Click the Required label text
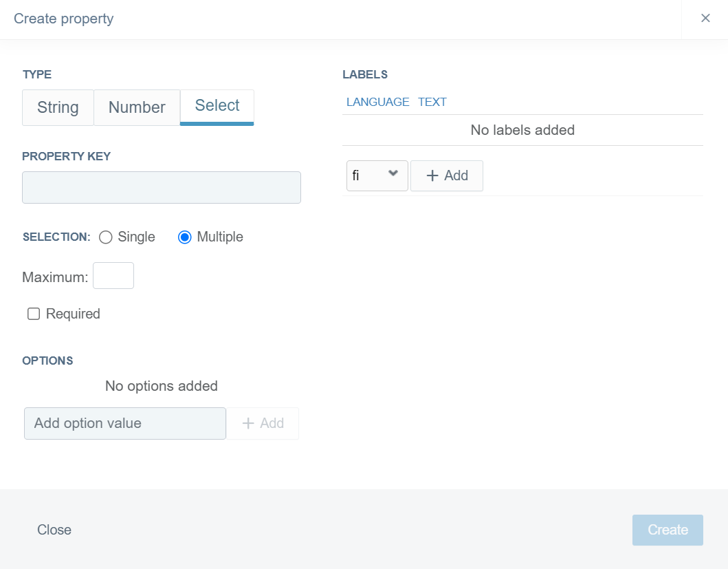 click(73, 314)
